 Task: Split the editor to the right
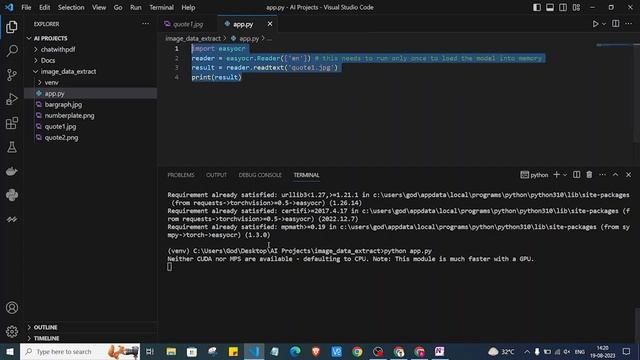click(616, 24)
